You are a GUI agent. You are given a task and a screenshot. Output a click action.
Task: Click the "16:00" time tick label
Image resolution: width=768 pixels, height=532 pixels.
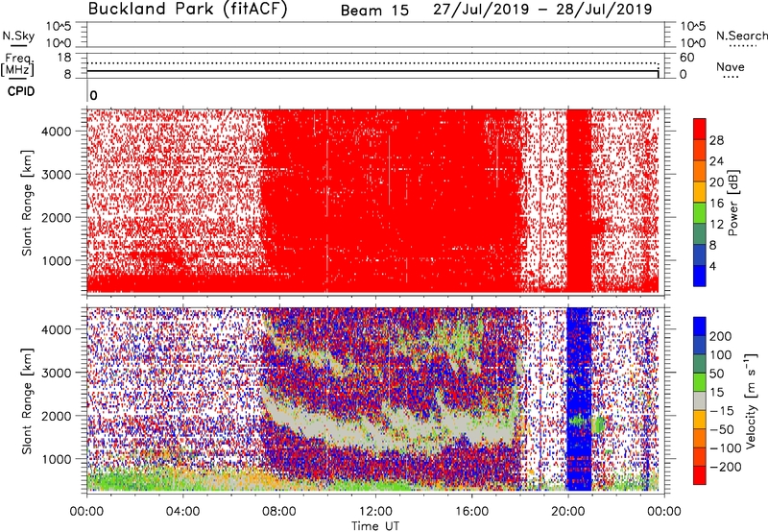click(471, 512)
